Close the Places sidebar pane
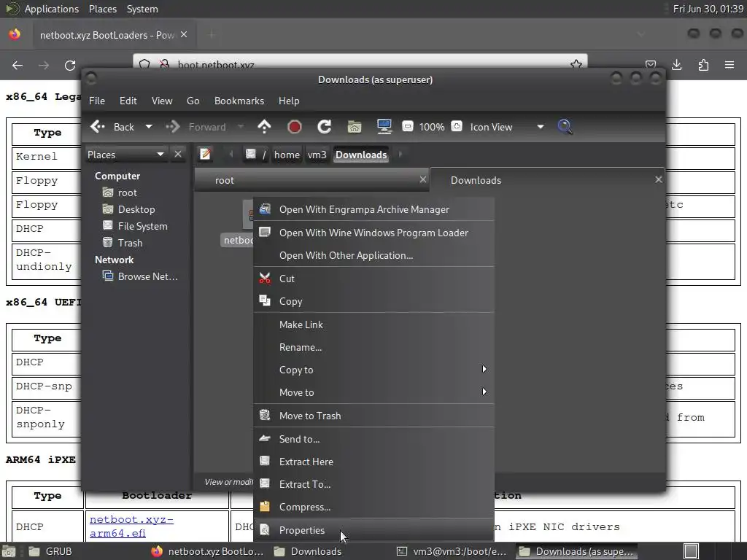The height and width of the screenshot is (560, 747). tap(178, 155)
